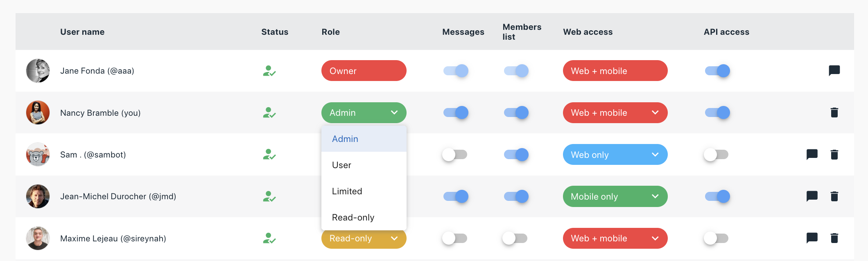Open chat icon for Jean-Michel Durocher

812,196
